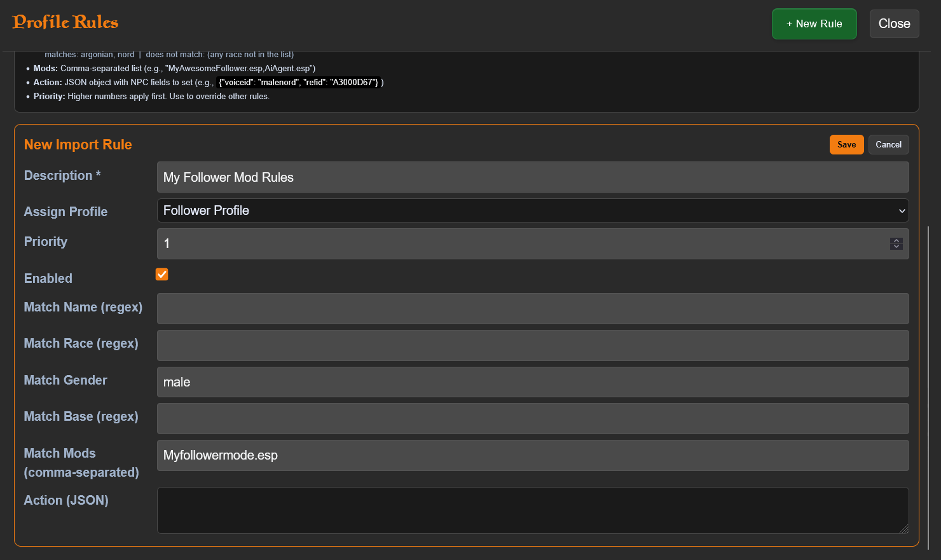Click the Match Mods field with Myfollowermode.esp

[532, 455]
